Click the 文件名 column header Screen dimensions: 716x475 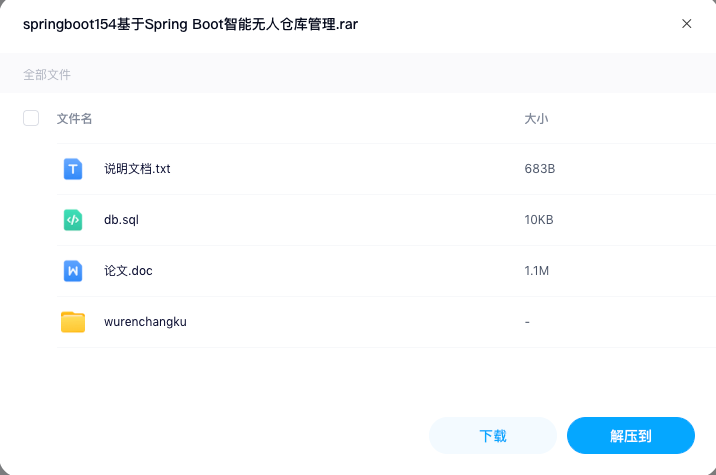point(74,119)
